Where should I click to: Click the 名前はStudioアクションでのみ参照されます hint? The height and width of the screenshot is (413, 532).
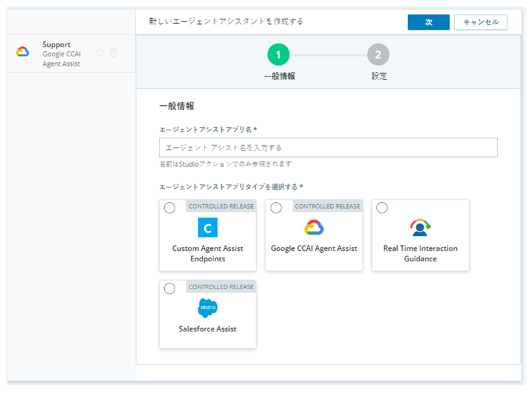225,164
